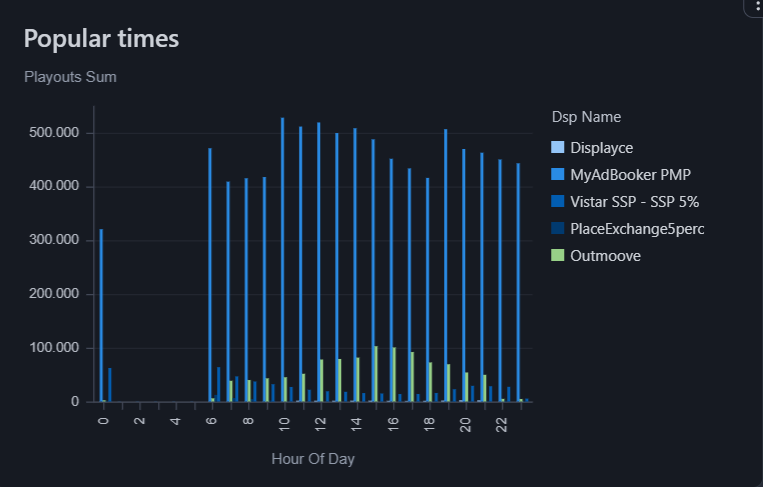Select the Playouts Sum subtitle

click(x=70, y=77)
